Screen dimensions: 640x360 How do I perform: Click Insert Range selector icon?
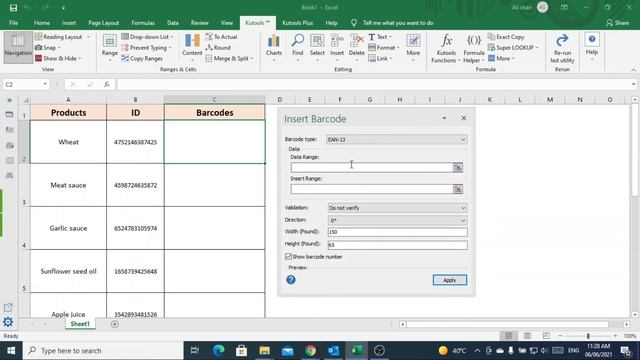458,189
